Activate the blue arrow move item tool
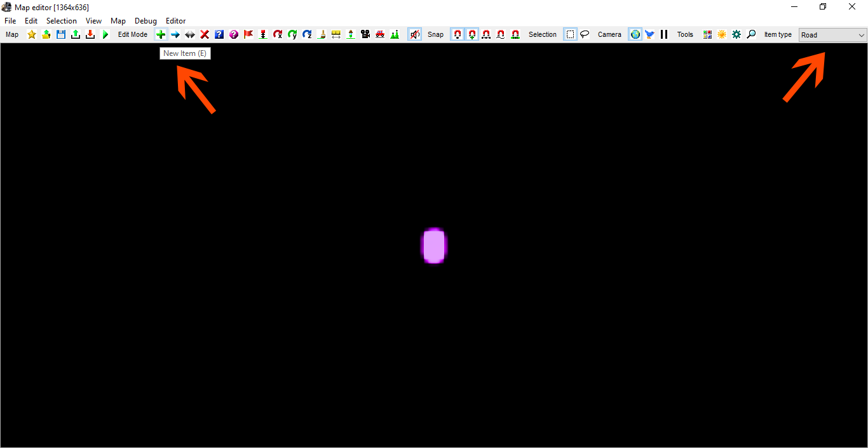 [175, 34]
